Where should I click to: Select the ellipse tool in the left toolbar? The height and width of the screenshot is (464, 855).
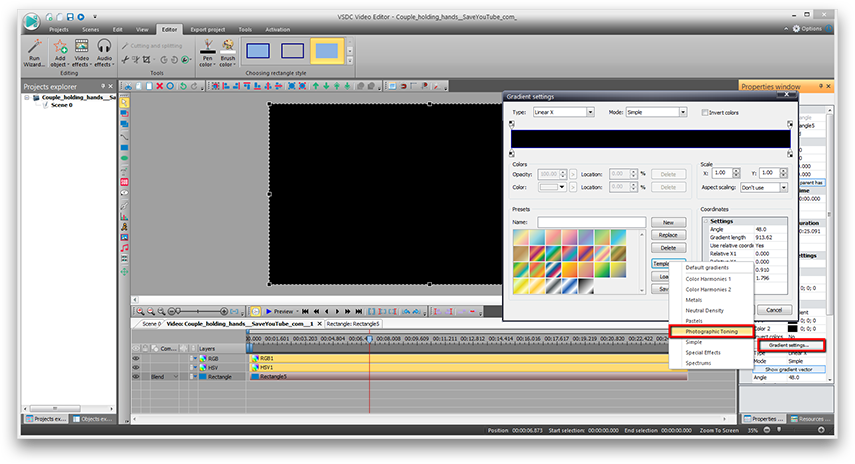(x=124, y=158)
